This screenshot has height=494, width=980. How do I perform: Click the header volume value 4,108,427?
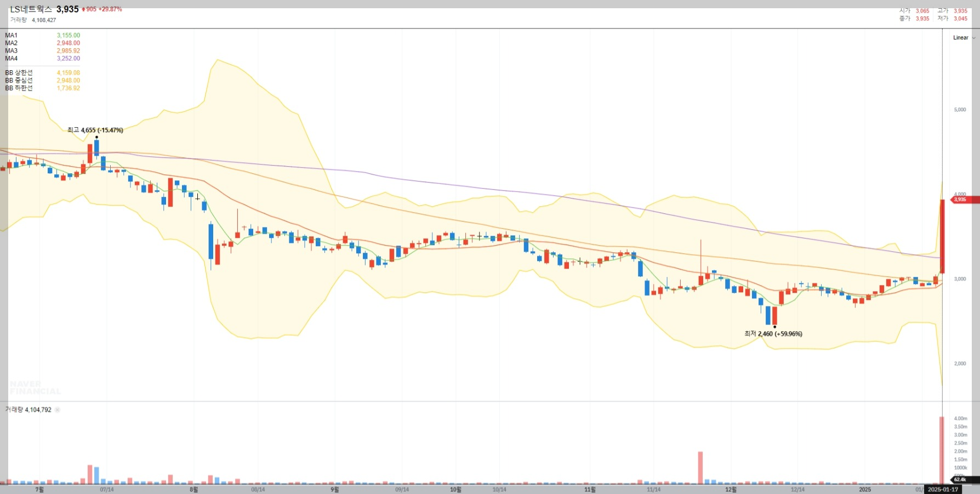(44, 20)
